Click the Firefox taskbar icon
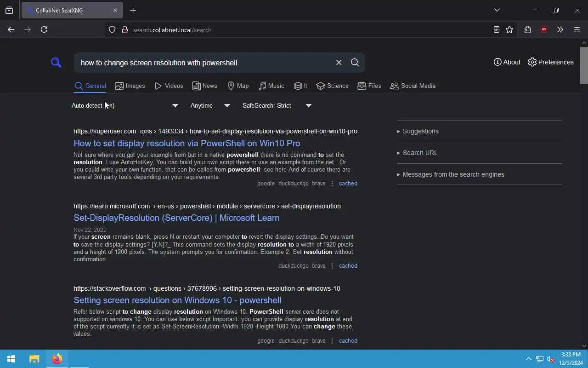588x368 pixels. (57, 359)
